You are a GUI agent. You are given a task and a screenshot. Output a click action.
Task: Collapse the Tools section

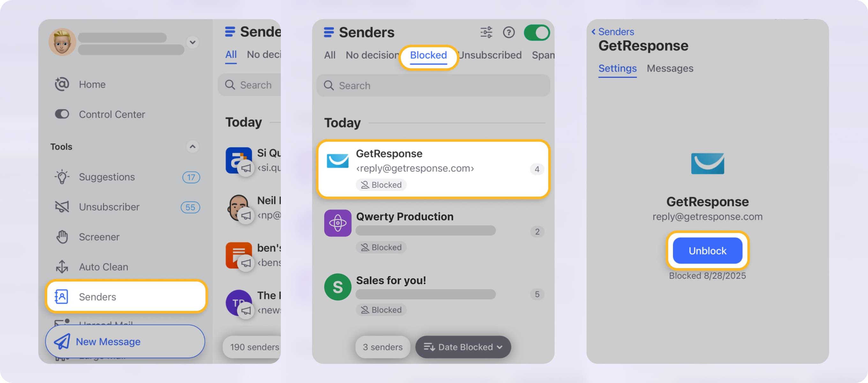click(192, 147)
